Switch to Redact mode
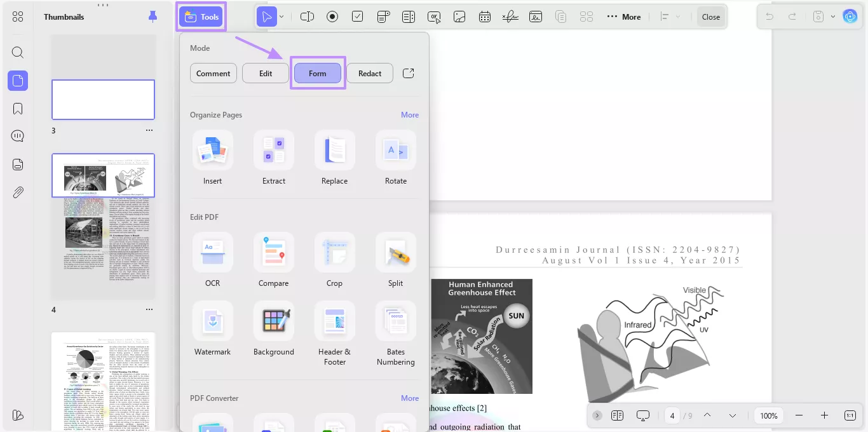Viewport: 868px width, 432px height. (369, 73)
